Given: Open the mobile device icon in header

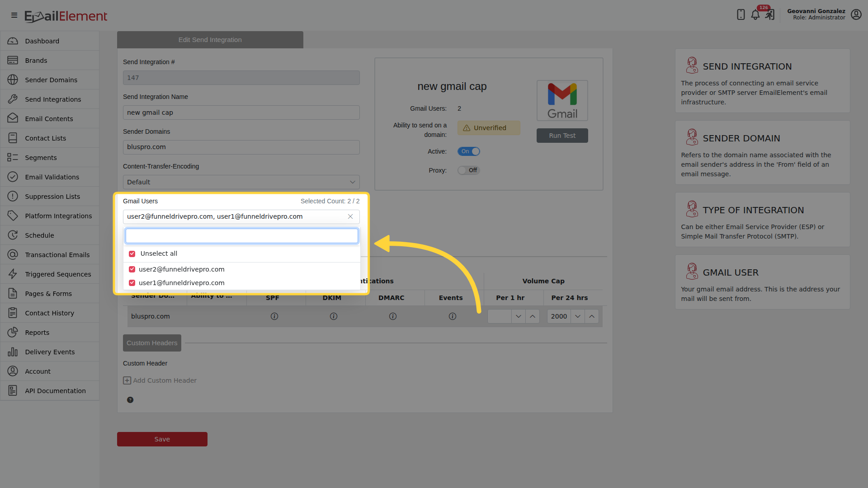Looking at the screenshot, I should [741, 14].
